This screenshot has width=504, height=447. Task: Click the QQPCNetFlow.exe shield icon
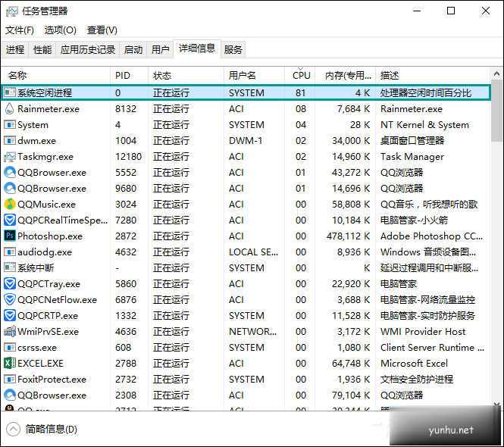point(10,300)
